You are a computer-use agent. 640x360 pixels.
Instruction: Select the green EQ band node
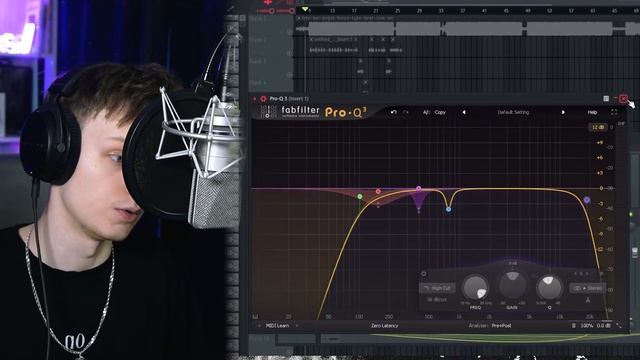pos(360,197)
